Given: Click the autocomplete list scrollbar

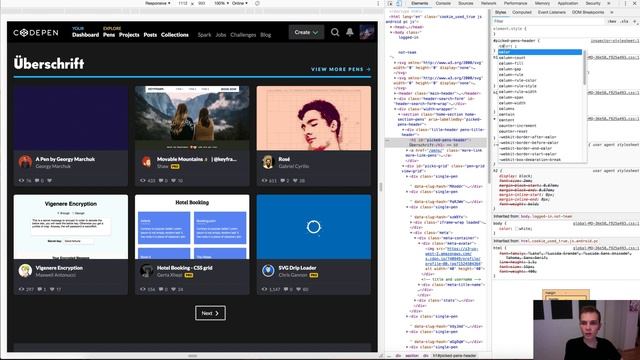Looking at the screenshot, I should click(584, 67).
